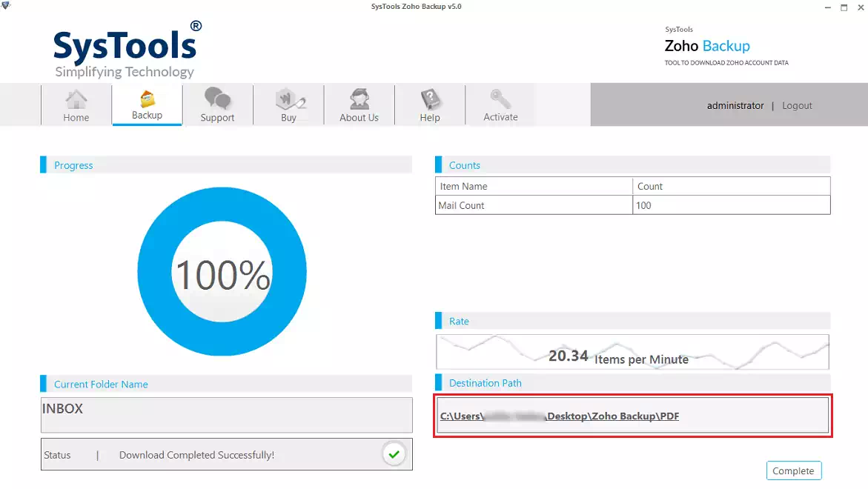Open the Help tab label
This screenshot has height=489, width=868.
coord(430,117)
